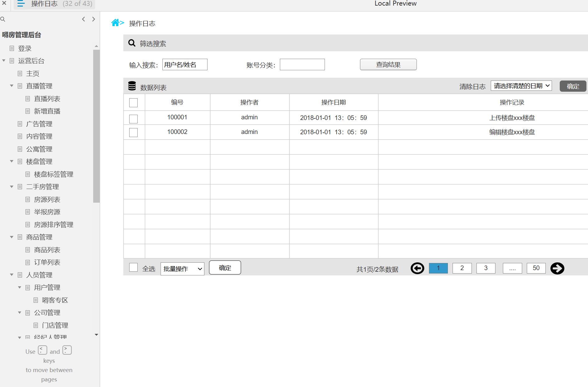588x387 pixels.
Task: Go to previous page with left chevron
Action: pos(83,19)
